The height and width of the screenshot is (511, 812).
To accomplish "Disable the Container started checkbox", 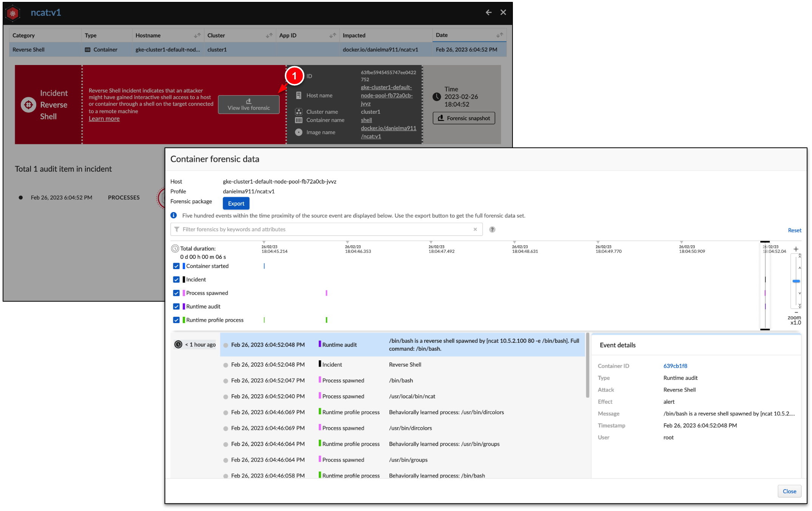I will click(176, 266).
